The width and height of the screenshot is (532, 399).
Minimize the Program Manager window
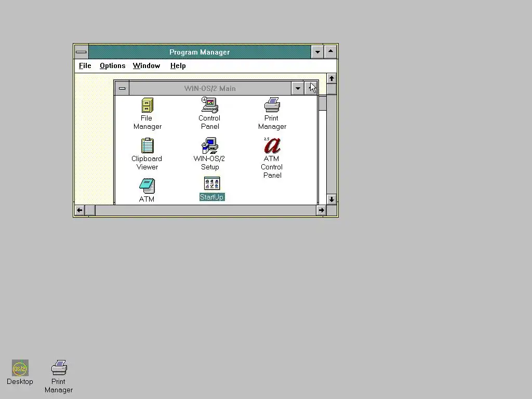tap(317, 52)
